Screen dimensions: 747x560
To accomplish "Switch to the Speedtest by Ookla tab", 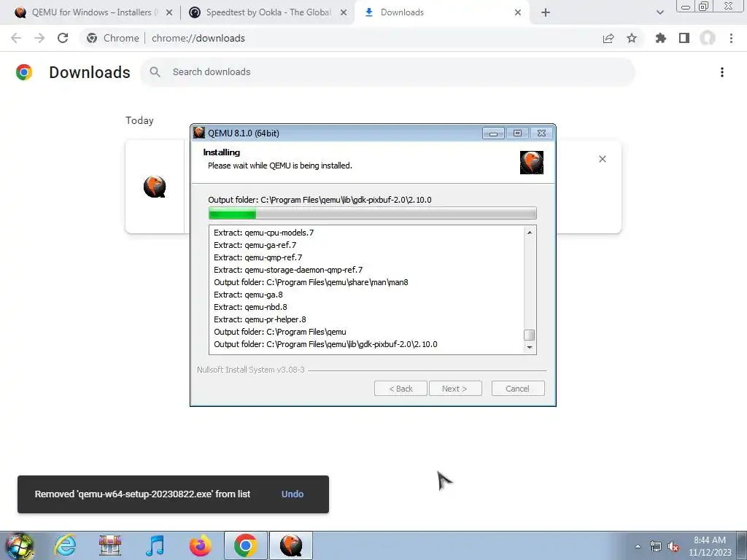I will tap(267, 12).
